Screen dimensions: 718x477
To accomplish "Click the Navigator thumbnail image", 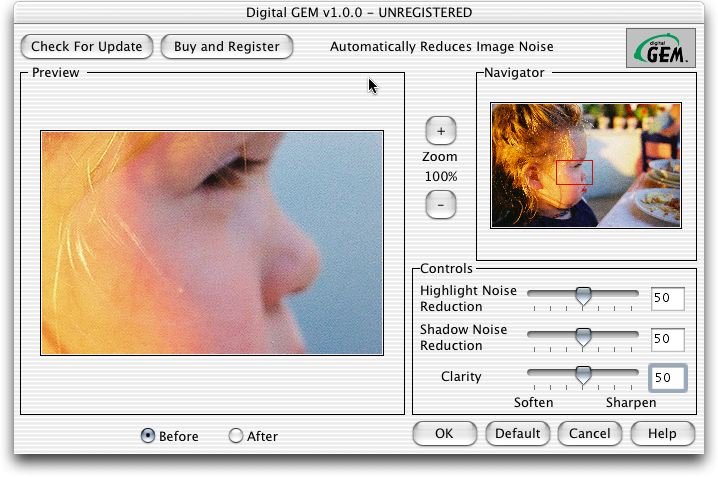I will click(x=586, y=165).
